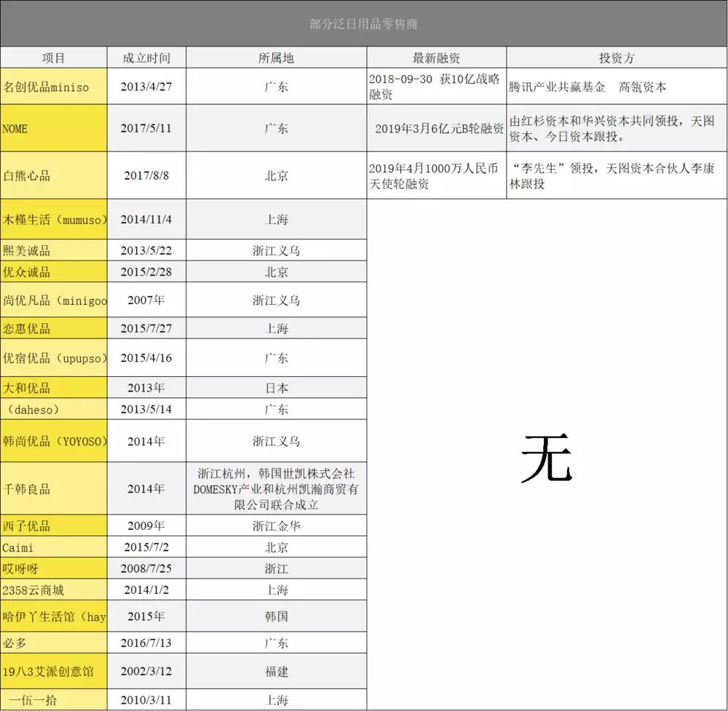728x711 pixels.
Task: Select the 2358云商城 cell
Action: pyautogui.click(x=54, y=589)
